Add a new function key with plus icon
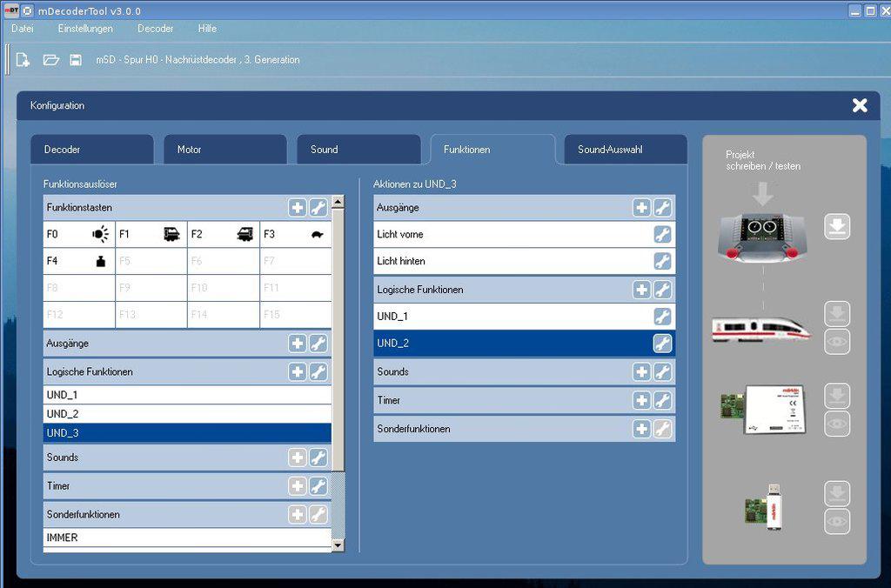891x588 pixels. (298, 208)
